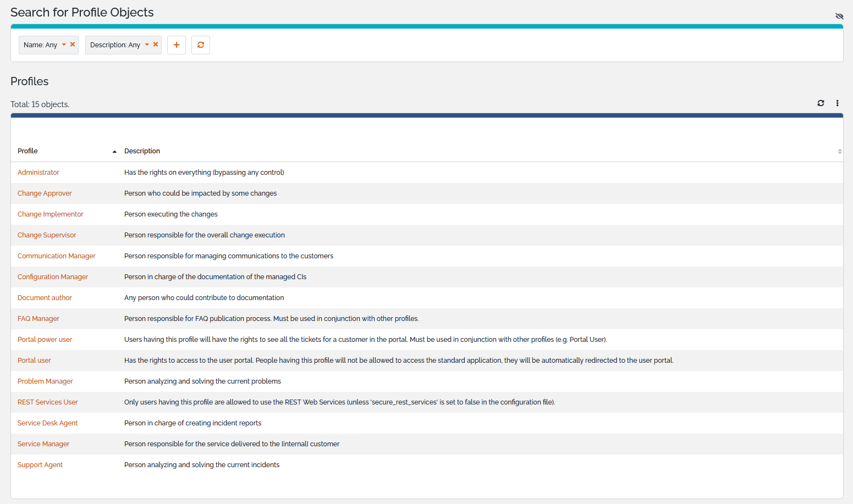853x504 pixels.
Task: Open the Administrator profile
Action: coord(38,173)
